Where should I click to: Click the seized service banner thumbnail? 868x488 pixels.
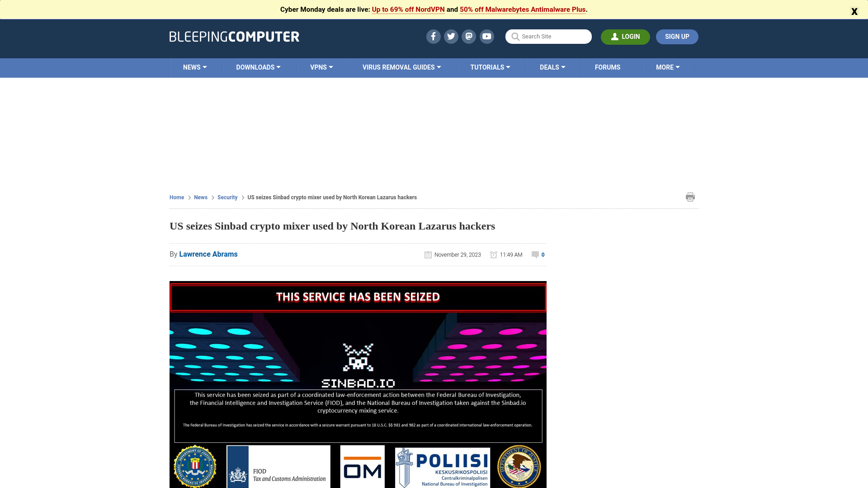[x=358, y=297]
